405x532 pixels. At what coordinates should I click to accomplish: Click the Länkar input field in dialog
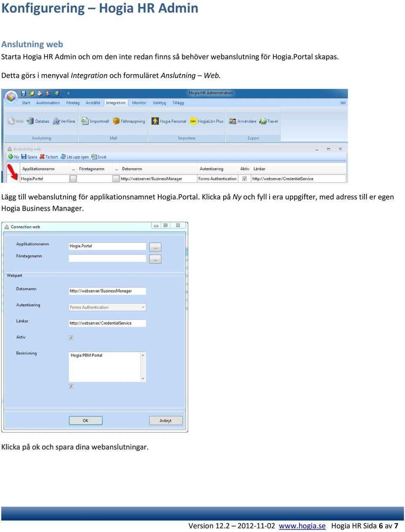pyautogui.click(x=107, y=323)
